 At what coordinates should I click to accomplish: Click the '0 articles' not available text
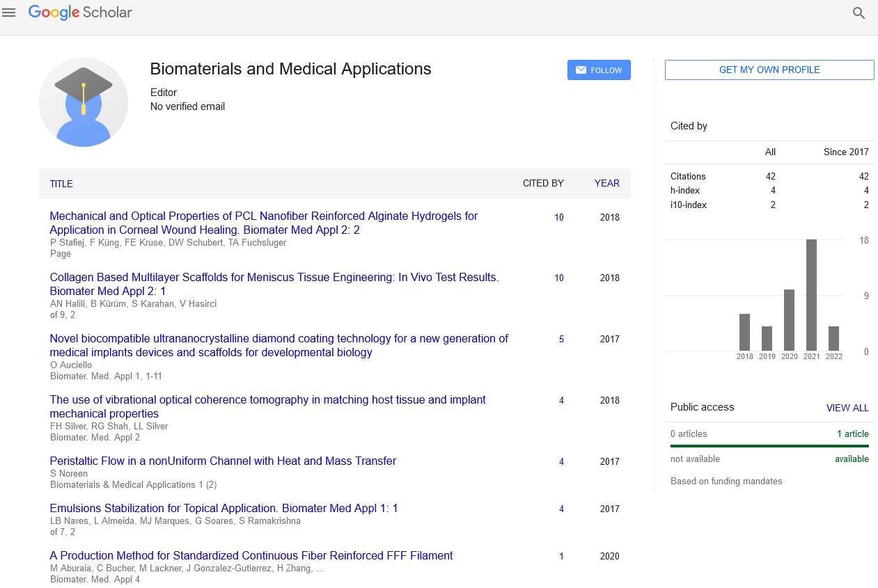pyautogui.click(x=689, y=434)
